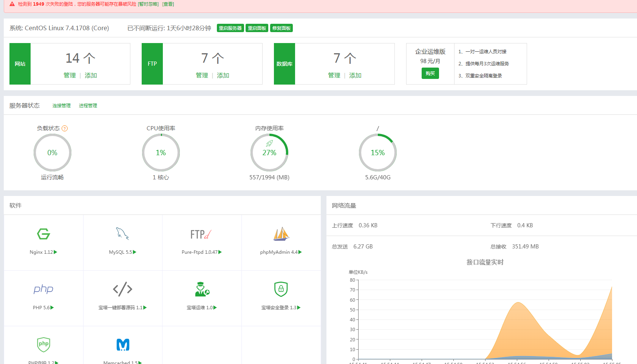Click the play arrow beside PHP 5.6
The image size is (637, 364).
52,308
